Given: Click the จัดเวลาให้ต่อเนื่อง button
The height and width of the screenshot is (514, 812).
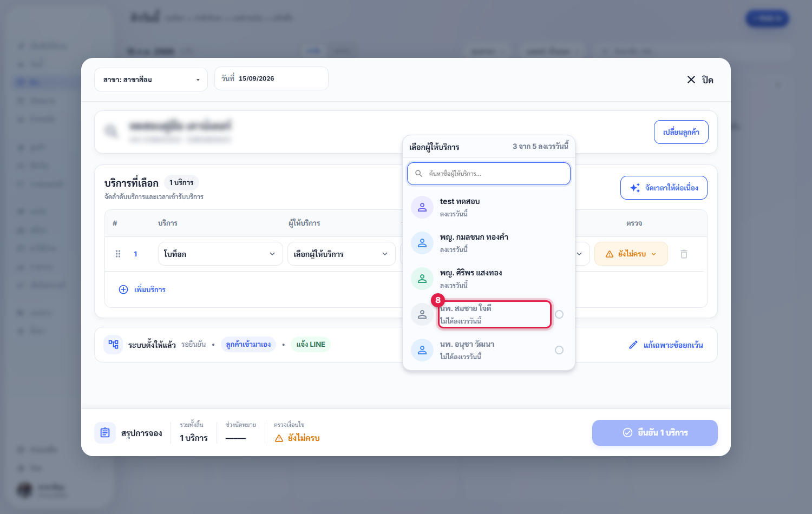Looking at the screenshot, I should coord(664,188).
